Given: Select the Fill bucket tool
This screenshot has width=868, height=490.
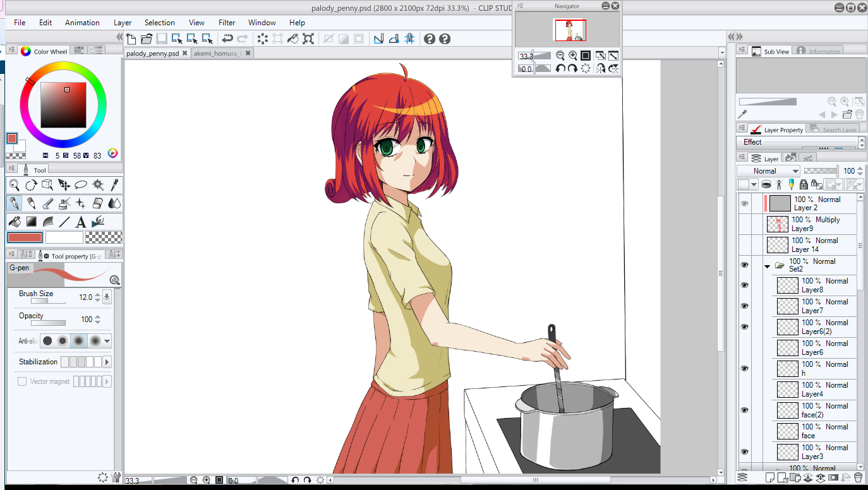Looking at the screenshot, I should (x=14, y=222).
